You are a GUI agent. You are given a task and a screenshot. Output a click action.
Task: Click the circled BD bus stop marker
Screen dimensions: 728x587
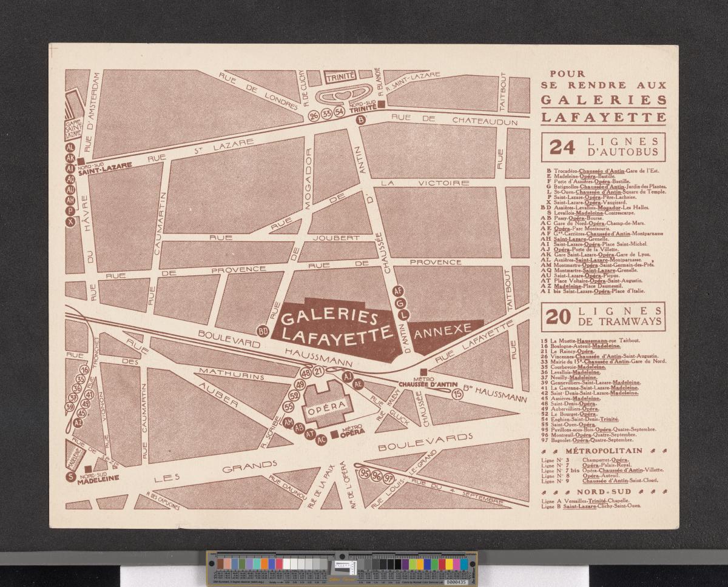pos(264,331)
